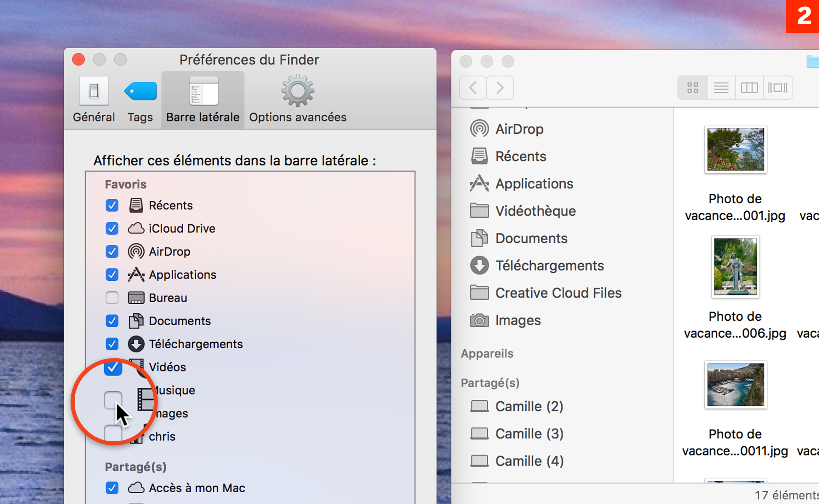Select column view icon in Finder
Image resolution: width=819 pixels, height=504 pixels.
coord(749,88)
